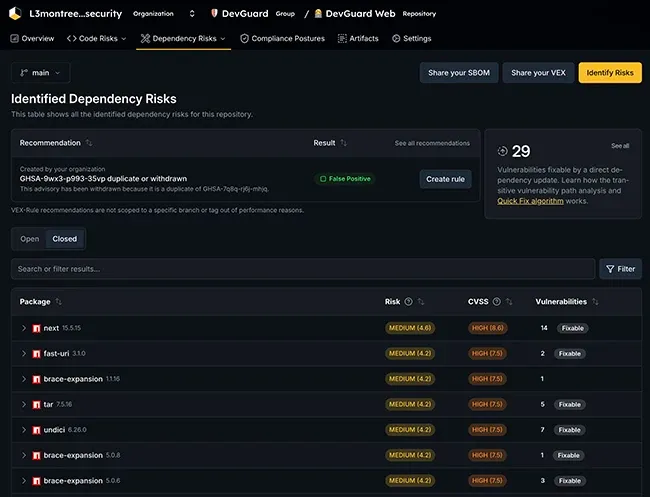650x497 pixels.
Task: Click the Fixable badge for next
Action: click(x=572, y=328)
